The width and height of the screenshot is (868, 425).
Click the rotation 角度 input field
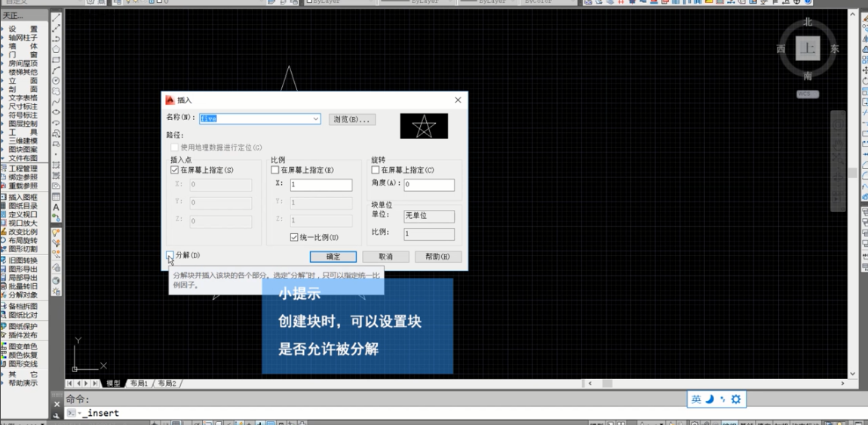[x=428, y=184]
